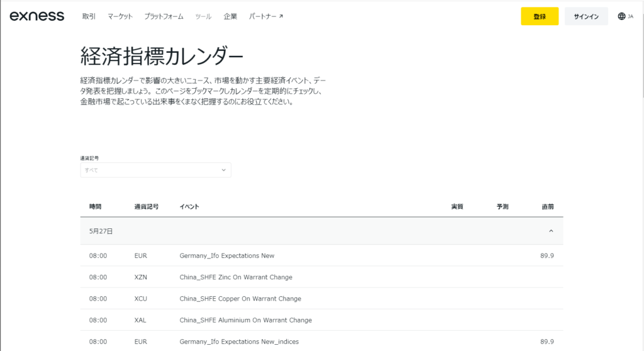Open the 通貨記号 currency filter dropdown
644x351 pixels.
click(155, 170)
